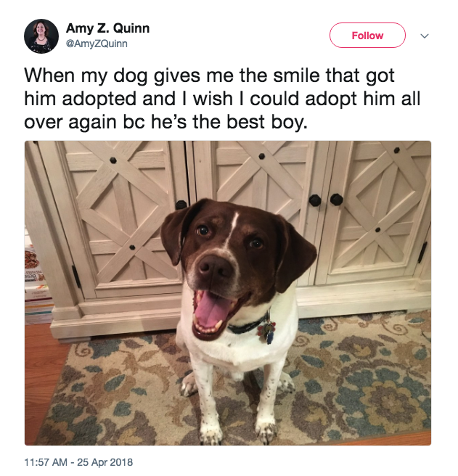Image resolution: width=458 pixels, height=476 pixels.
Task: Click the '25 Apr 2018' date text
Action: [105, 462]
